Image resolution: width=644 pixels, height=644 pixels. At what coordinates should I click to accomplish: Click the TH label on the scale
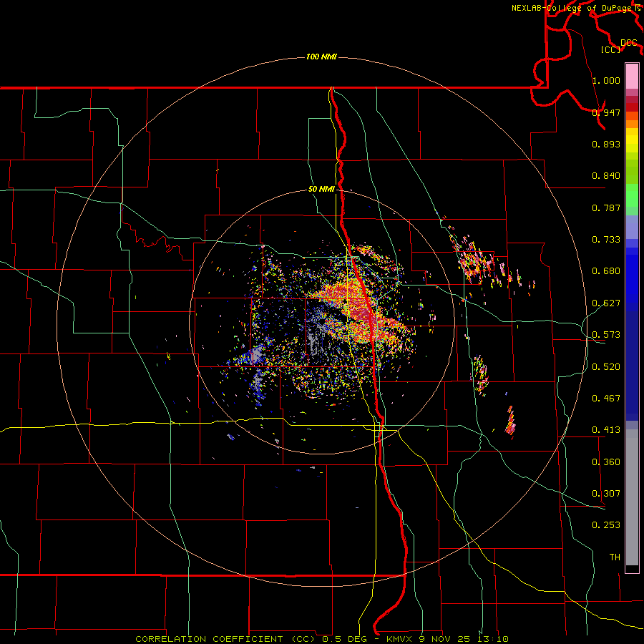615,557
